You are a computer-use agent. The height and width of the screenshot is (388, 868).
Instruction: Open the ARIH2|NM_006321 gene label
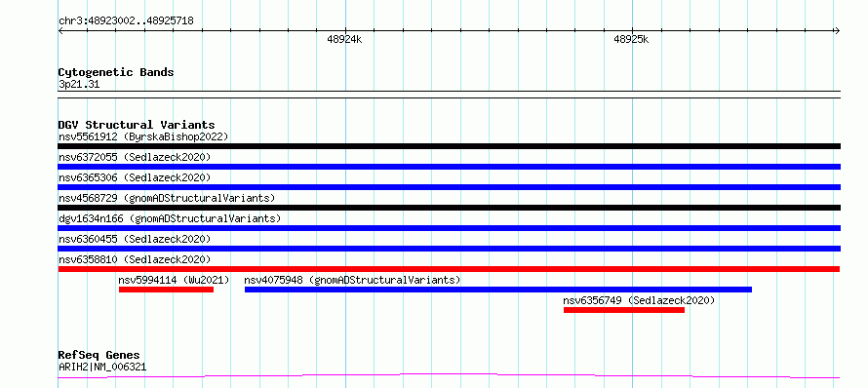tap(102, 367)
